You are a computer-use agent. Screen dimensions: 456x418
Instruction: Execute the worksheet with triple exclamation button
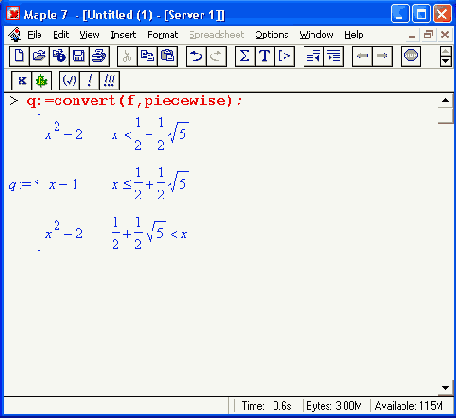point(109,80)
